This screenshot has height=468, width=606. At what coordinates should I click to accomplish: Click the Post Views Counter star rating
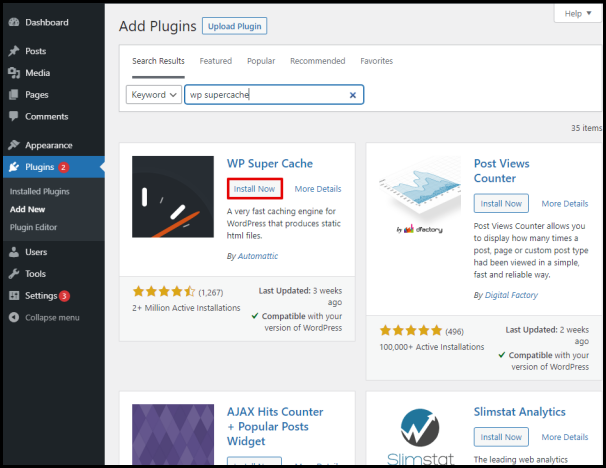(411, 330)
